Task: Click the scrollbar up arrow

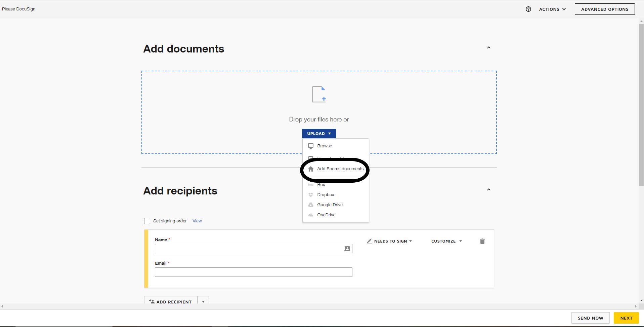Action: click(641, 21)
